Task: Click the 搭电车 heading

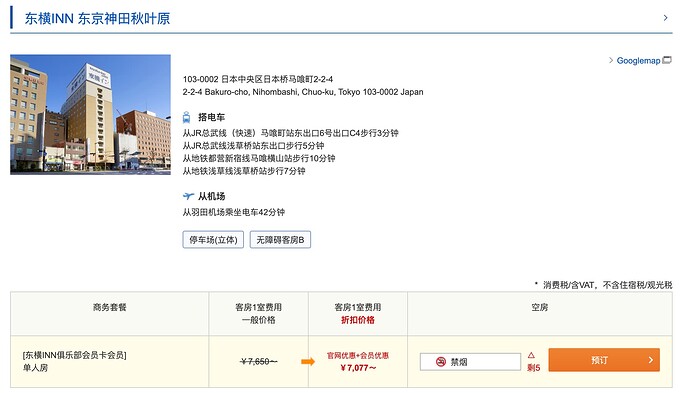Action: (211, 118)
